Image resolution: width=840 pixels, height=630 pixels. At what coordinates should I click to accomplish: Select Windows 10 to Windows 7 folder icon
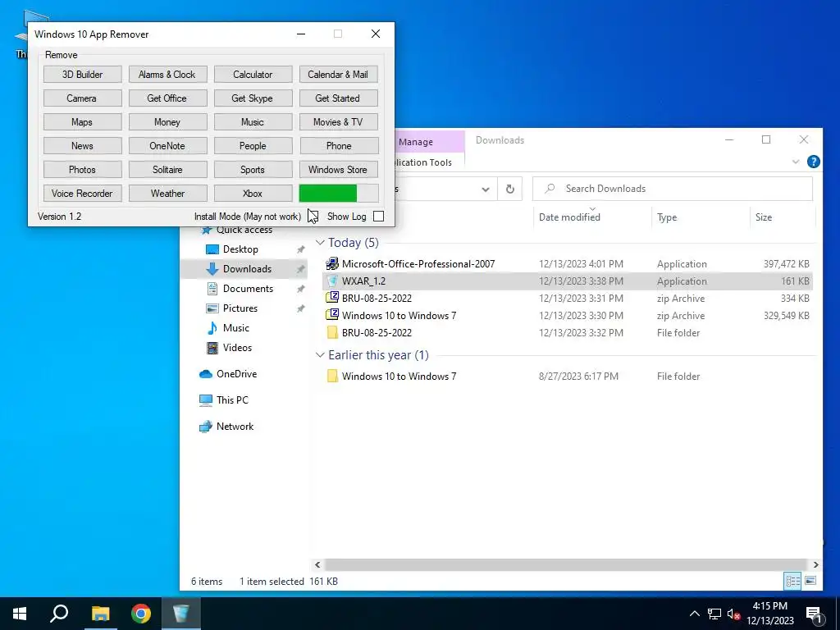tap(332, 376)
